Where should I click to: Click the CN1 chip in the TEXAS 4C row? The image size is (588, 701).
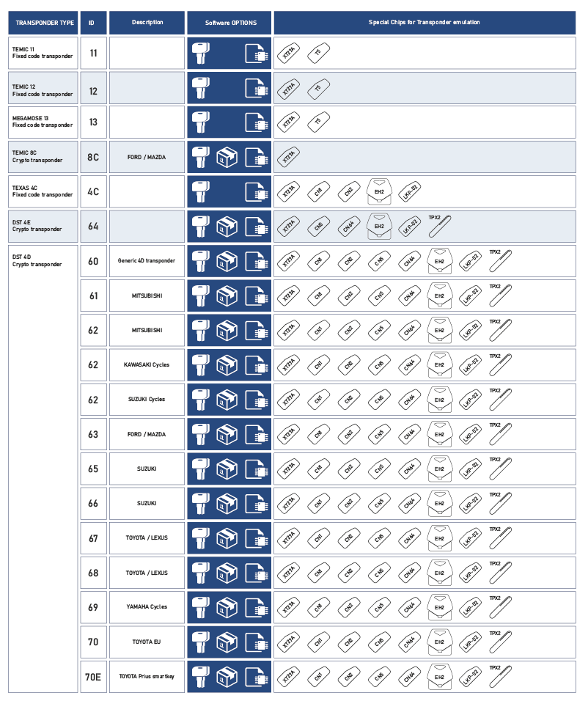pyautogui.click(x=317, y=192)
